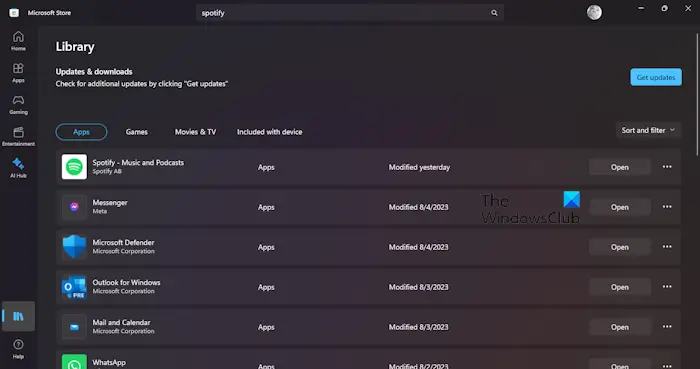Open the Gaming section

pyautogui.click(x=18, y=104)
